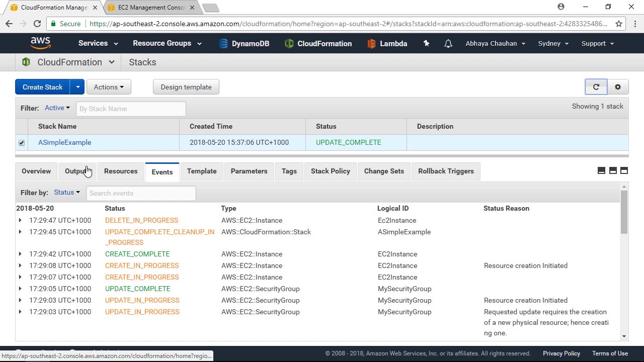Expand the 17:29:47 DELETE_IN_PROGRESS event
This screenshot has width=644, height=362.
coord(20,220)
